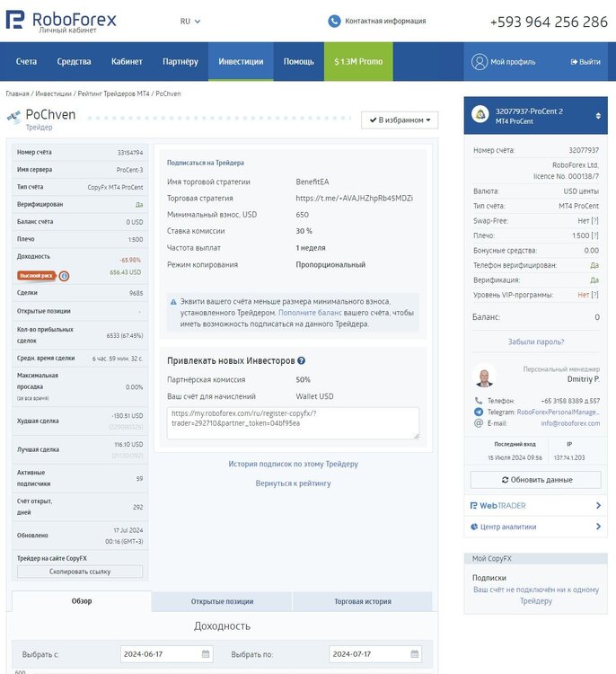Expand the Центр аналитики chevron
This screenshot has width=616, height=674.
point(598,526)
